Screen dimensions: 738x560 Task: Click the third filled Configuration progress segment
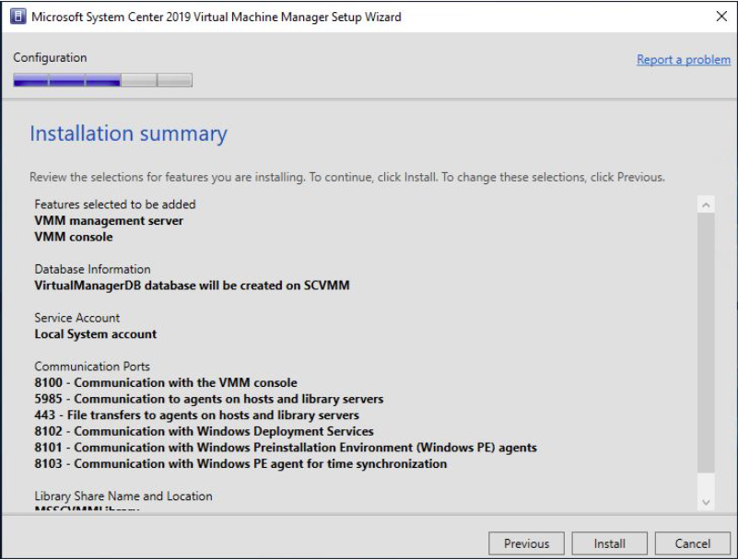(103, 80)
